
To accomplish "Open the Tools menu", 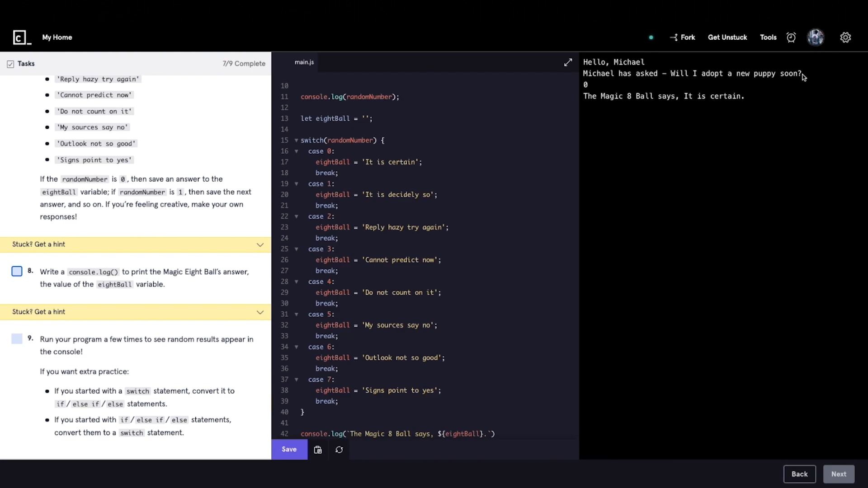I will click(768, 38).
